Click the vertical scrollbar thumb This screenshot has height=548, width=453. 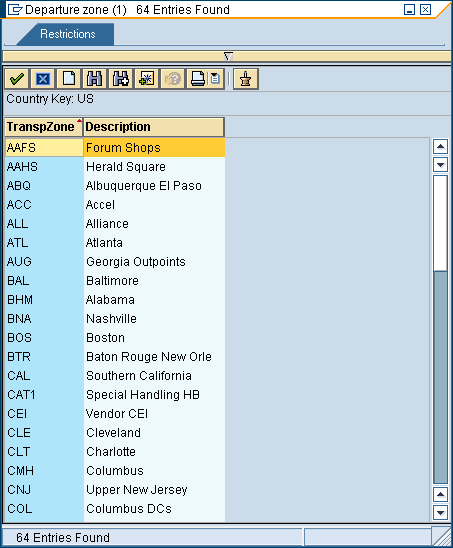point(440,223)
